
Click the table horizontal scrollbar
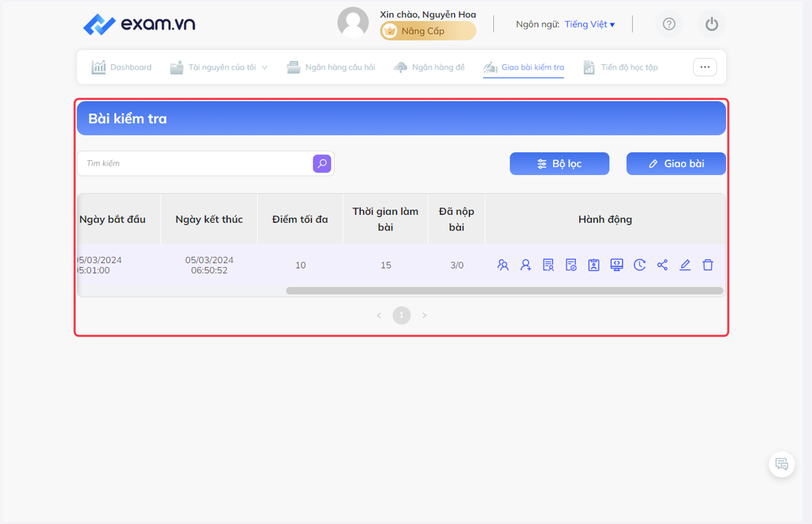coord(505,291)
